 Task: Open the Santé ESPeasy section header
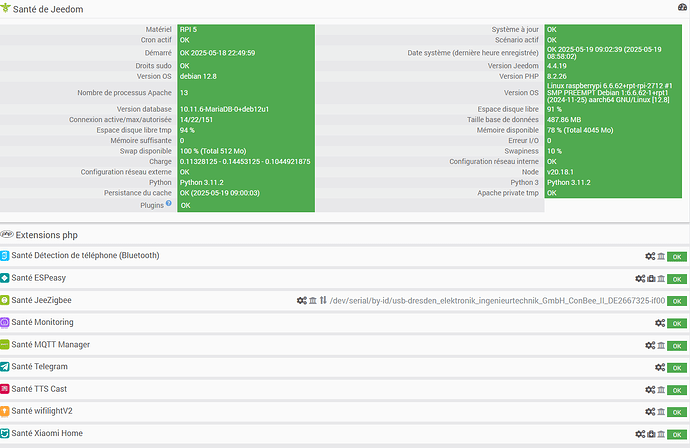click(39, 278)
